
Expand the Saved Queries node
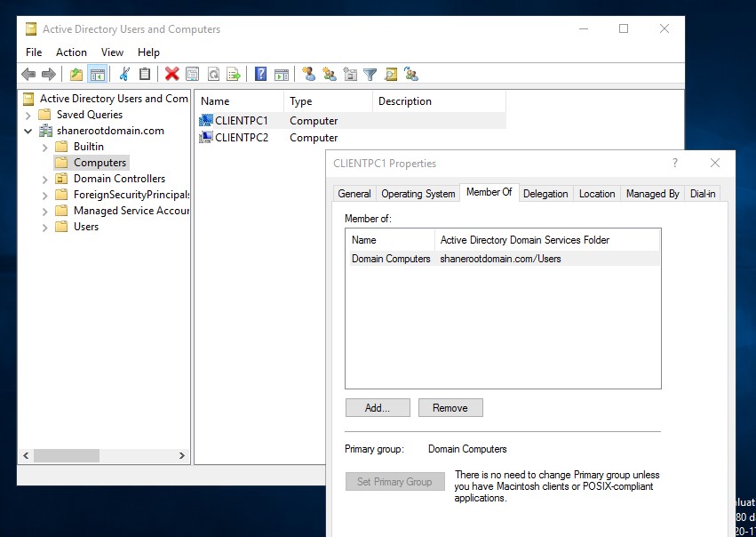tap(28, 116)
